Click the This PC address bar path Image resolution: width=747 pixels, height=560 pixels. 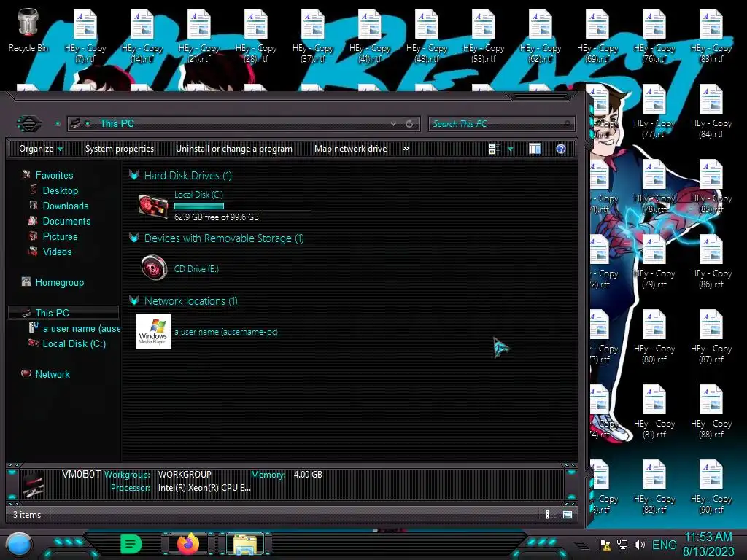[x=117, y=124]
